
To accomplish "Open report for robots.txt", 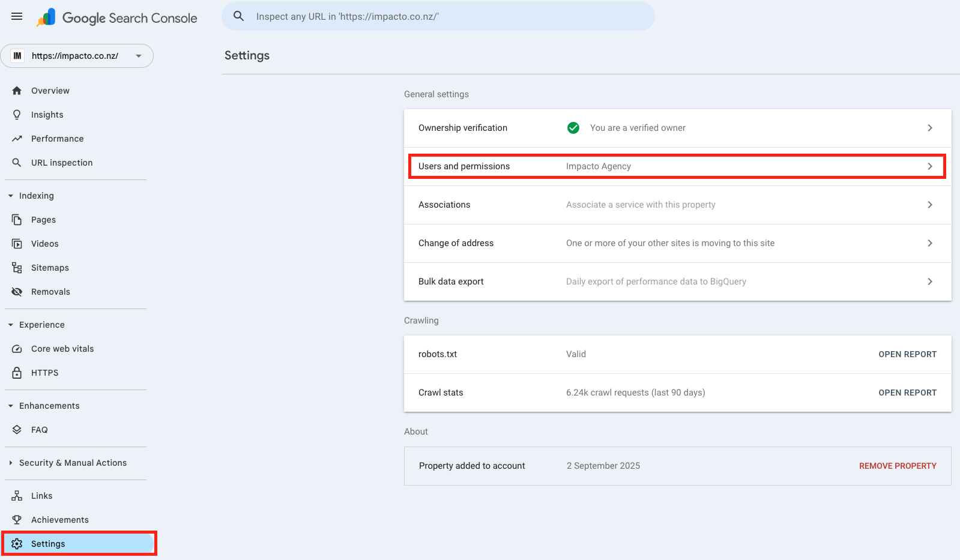I will (907, 354).
